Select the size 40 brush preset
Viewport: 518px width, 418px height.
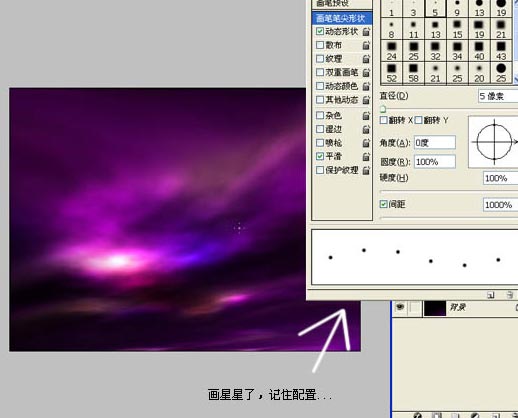point(479,51)
